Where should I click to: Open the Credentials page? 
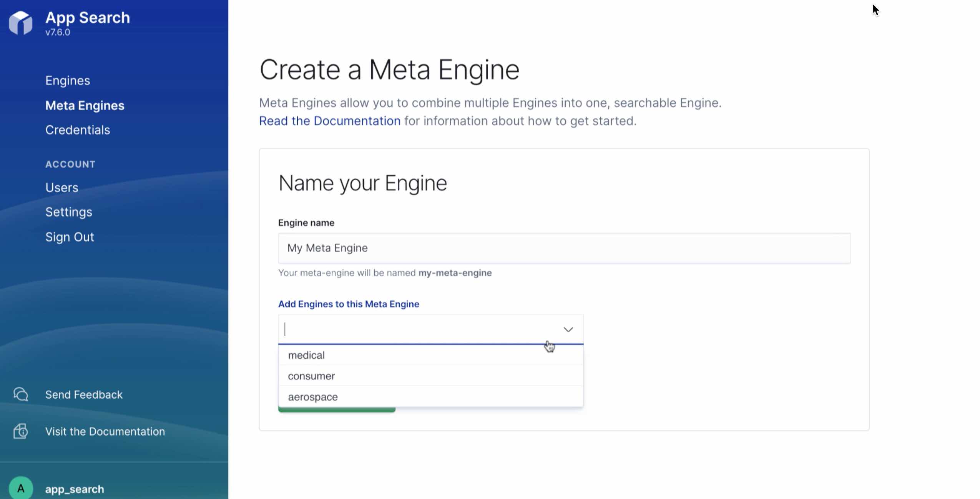(78, 130)
